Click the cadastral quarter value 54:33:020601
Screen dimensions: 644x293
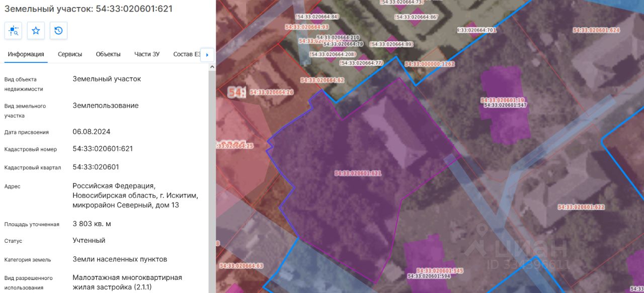(x=96, y=167)
